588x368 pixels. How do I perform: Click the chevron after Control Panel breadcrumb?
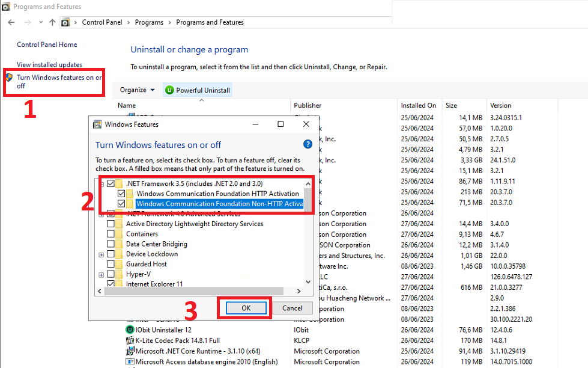pos(129,22)
